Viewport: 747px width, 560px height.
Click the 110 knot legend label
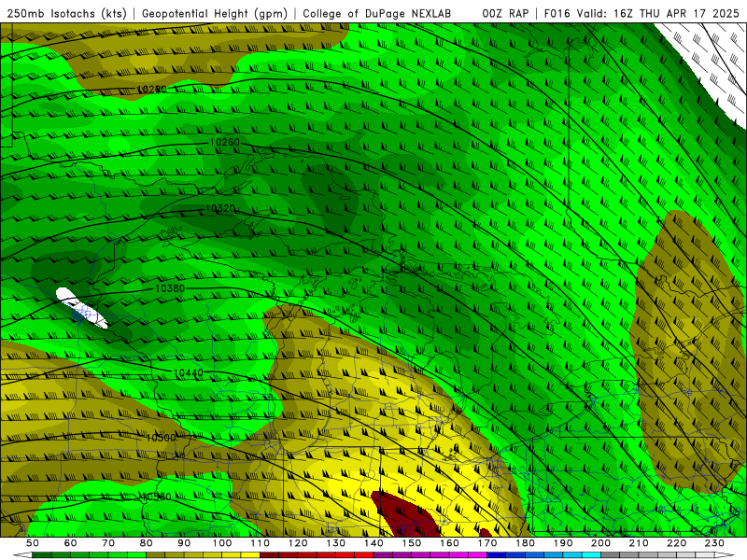click(261, 543)
